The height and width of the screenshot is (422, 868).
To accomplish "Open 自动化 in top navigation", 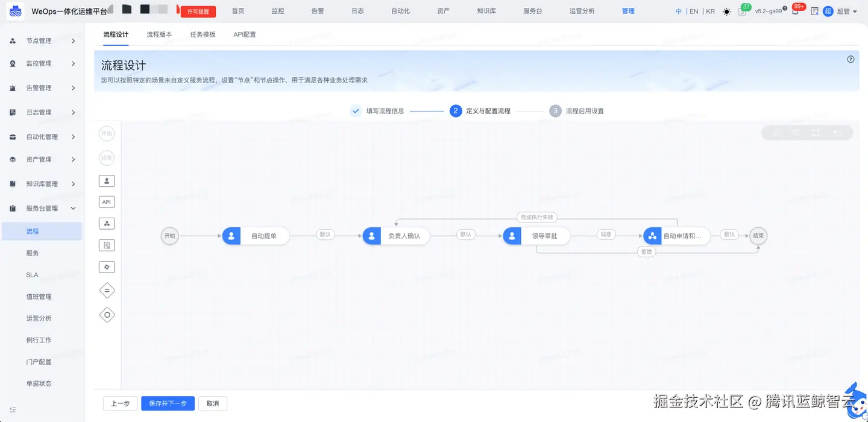I will click(x=400, y=11).
